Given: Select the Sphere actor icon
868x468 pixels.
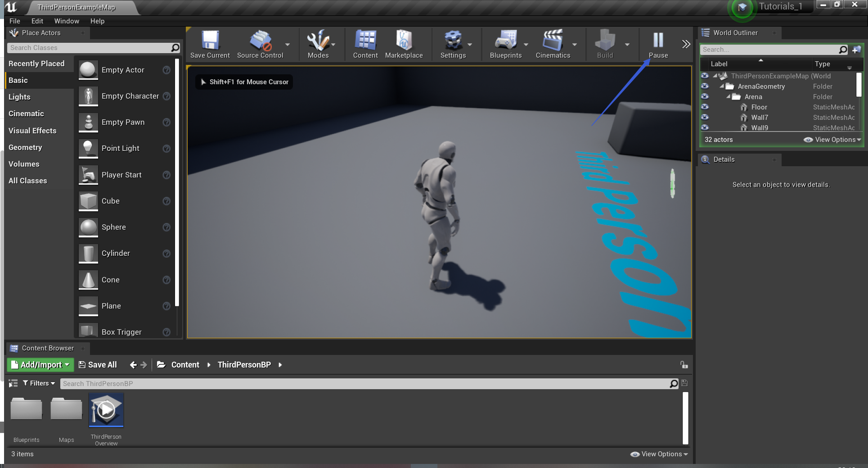Looking at the screenshot, I should click(x=88, y=227).
